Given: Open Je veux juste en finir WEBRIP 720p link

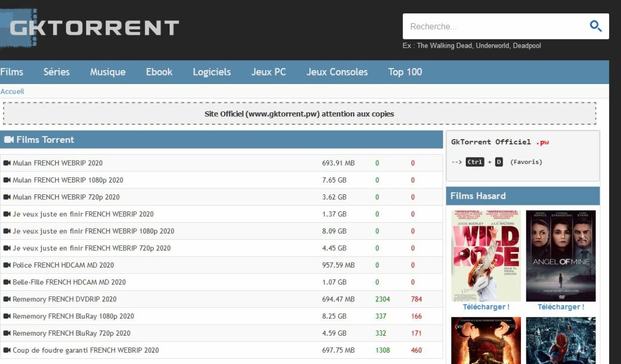Looking at the screenshot, I should point(92,248).
